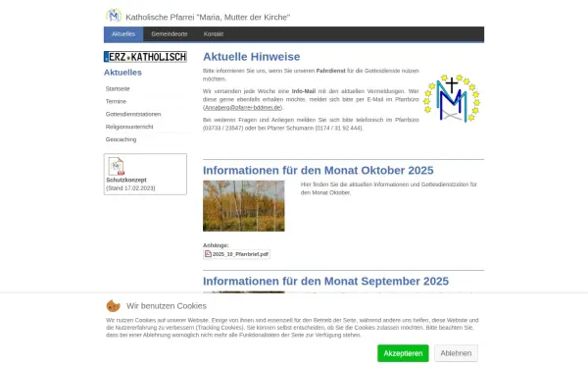588x368 pixels.
Task: Click the sidebar Aktuelles heading
Action: pyautogui.click(x=122, y=73)
